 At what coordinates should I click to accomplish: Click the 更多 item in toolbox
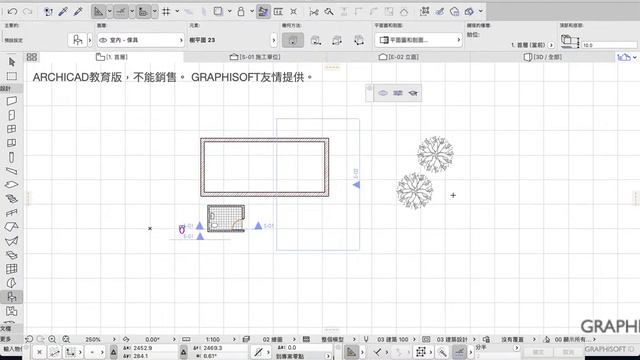pos(6,339)
